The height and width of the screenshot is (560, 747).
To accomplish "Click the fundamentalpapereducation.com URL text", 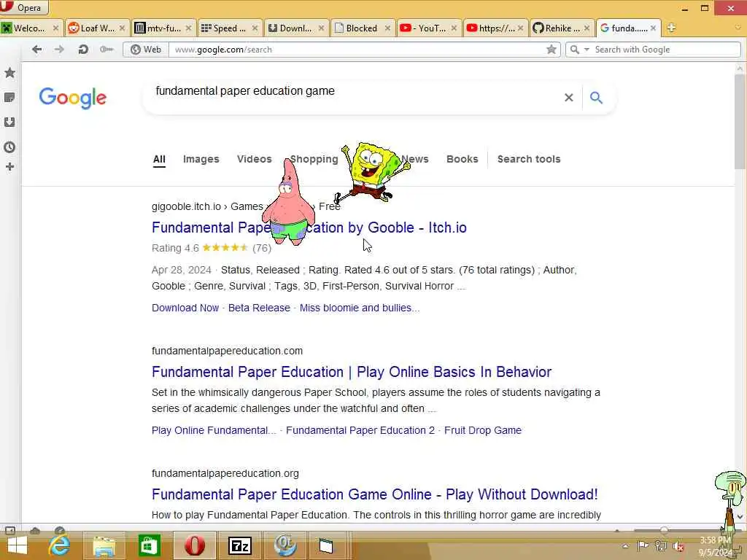I will tap(228, 351).
